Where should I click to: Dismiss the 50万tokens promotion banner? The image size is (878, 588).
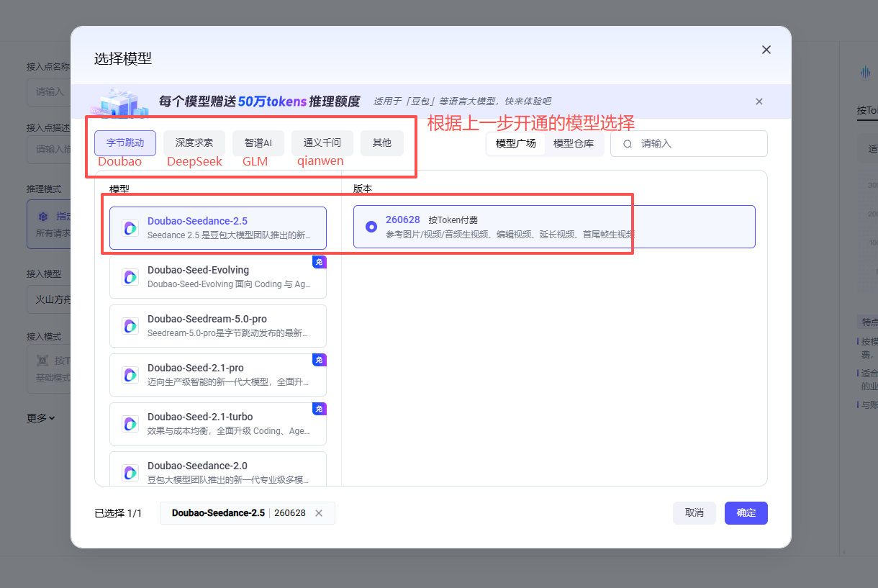pyautogui.click(x=759, y=101)
